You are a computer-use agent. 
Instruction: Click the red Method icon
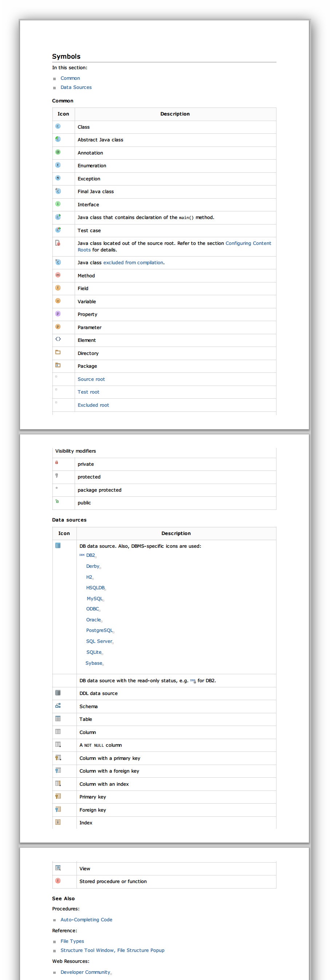58,275
